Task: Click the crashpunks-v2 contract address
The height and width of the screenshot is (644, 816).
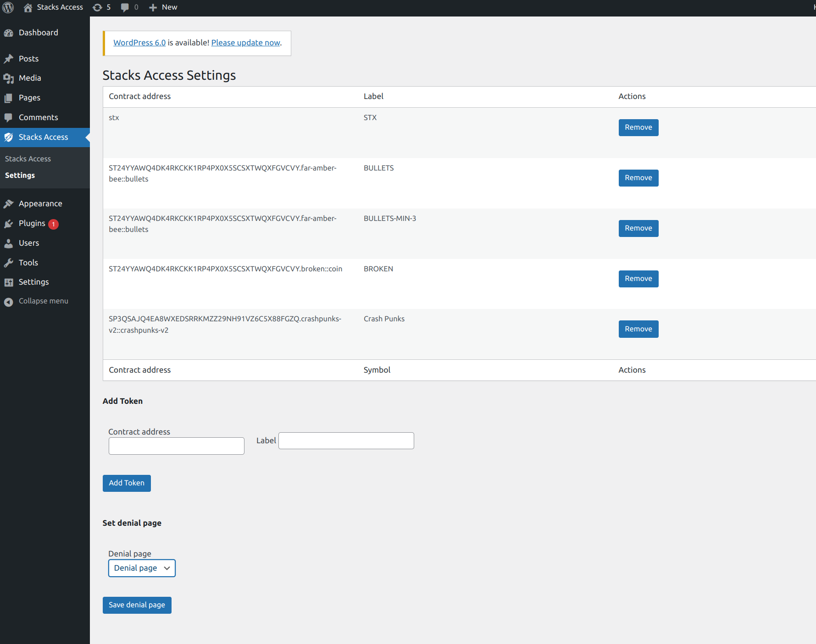Action: tap(225, 325)
